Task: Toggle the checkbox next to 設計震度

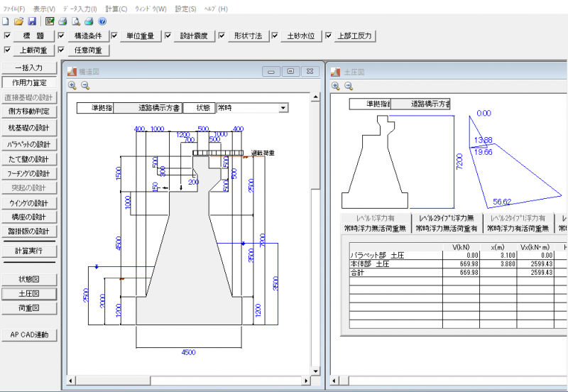Action: [168, 36]
